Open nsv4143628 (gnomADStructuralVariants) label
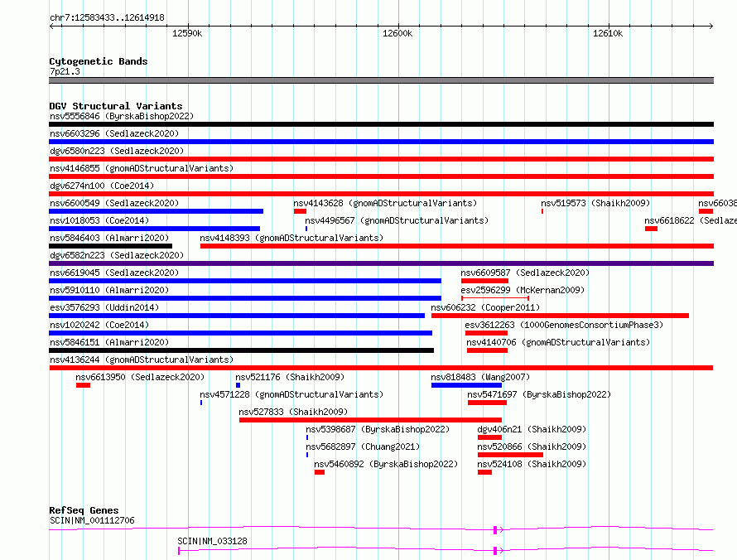The width and height of the screenshot is (737, 560). (x=385, y=203)
